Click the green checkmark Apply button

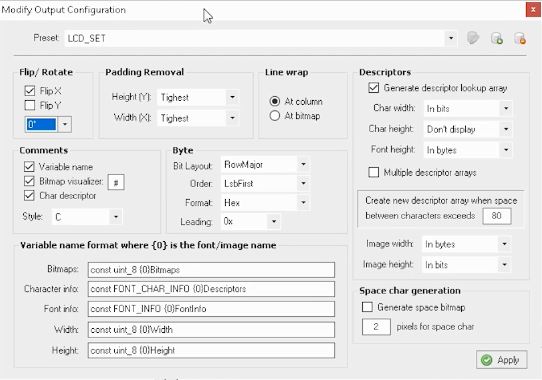click(x=502, y=360)
